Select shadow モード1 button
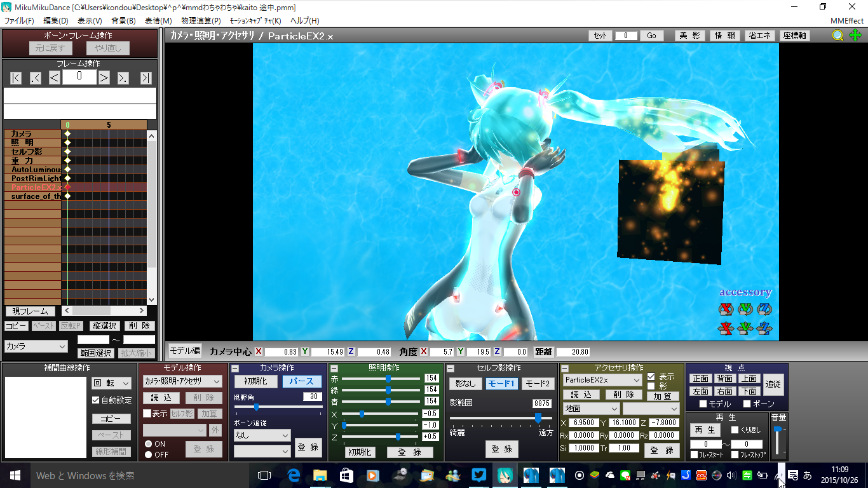The height and width of the screenshot is (488, 868). [501, 384]
